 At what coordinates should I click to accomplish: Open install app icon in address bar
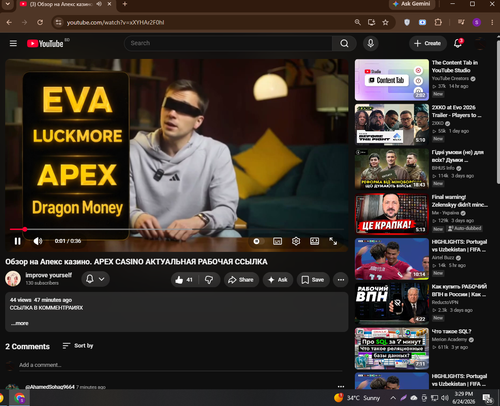371,22
